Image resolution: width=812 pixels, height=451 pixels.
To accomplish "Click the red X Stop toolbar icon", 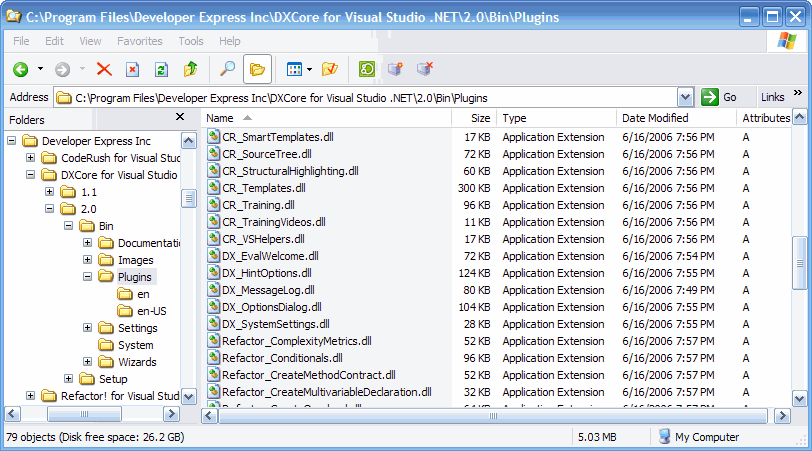I will 104,69.
